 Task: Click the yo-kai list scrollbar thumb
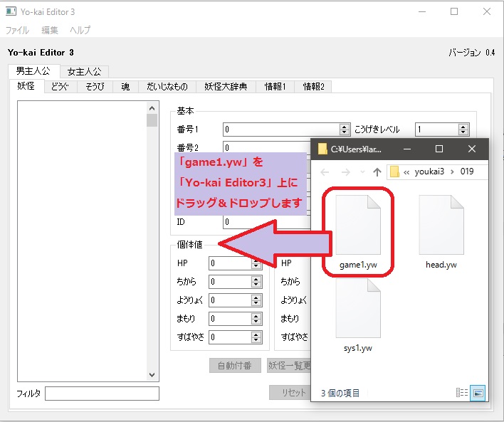pyautogui.click(x=152, y=120)
